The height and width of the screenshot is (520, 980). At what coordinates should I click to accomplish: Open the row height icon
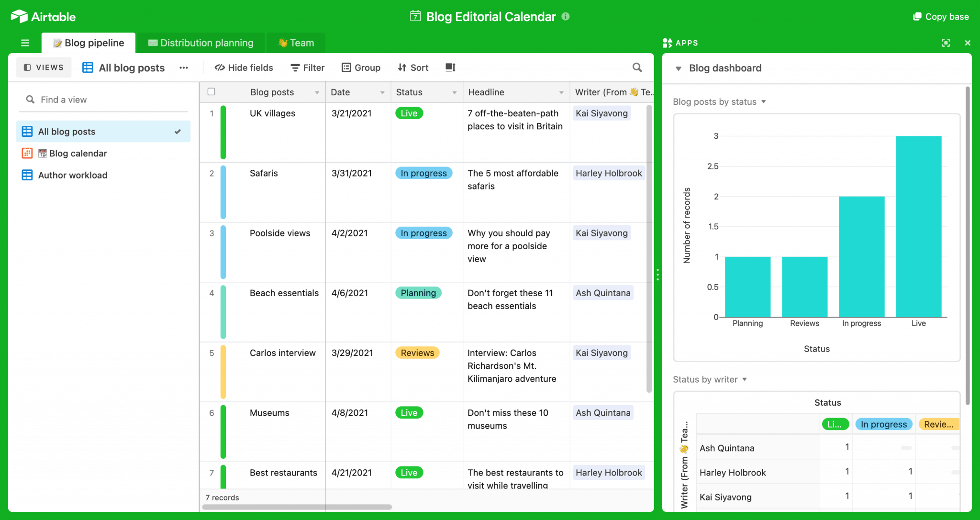coord(450,67)
